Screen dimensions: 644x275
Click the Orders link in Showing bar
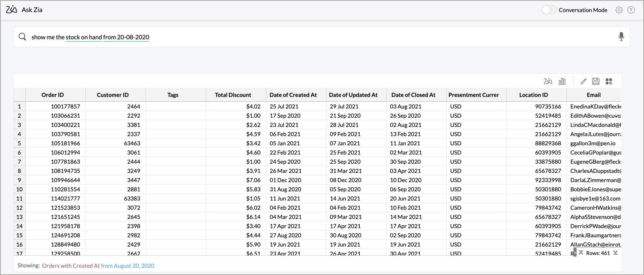tap(51, 266)
